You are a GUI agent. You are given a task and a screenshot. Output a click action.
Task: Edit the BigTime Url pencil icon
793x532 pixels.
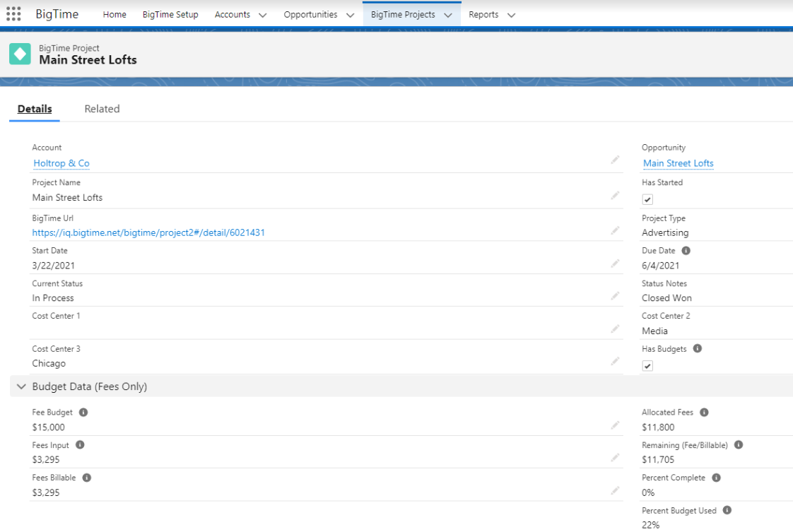click(x=615, y=230)
